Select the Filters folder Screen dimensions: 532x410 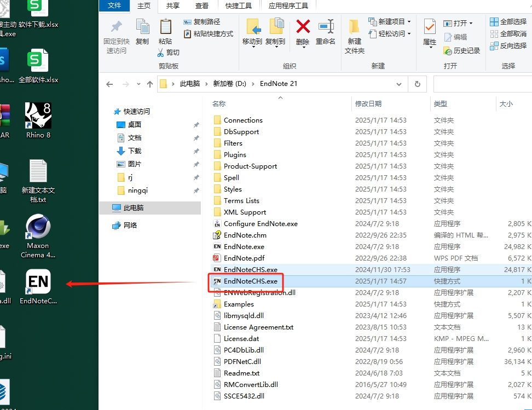(228, 143)
